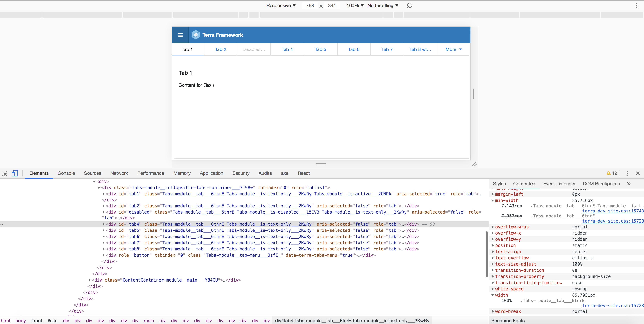Toggle the device toolbar
Viewport: 644px width, 324px height.
point(15,173)
